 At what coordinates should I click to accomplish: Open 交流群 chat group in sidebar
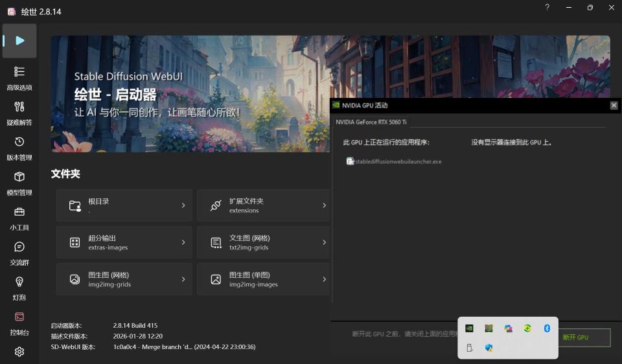tap(19, 253)
